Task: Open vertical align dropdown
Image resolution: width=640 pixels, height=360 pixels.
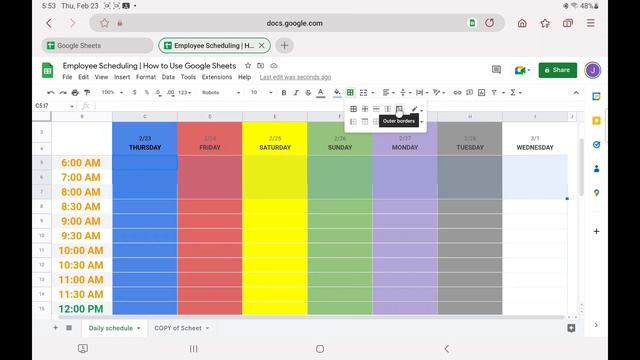Action: (x=405, y=93)
